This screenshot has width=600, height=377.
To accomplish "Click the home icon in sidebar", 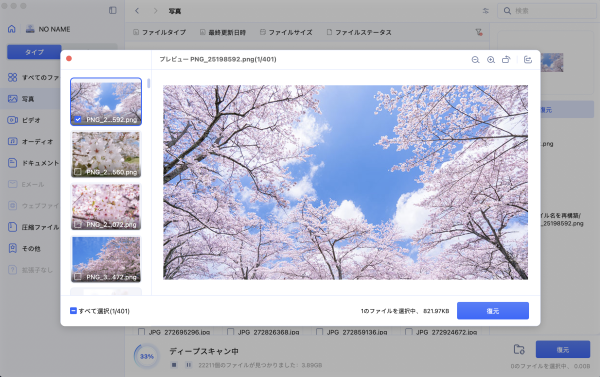I will point(12,29).
